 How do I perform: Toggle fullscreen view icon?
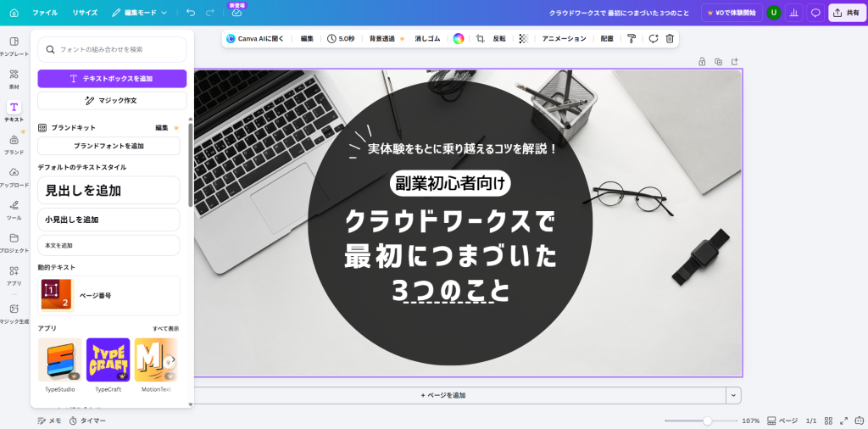coord(843,421)
